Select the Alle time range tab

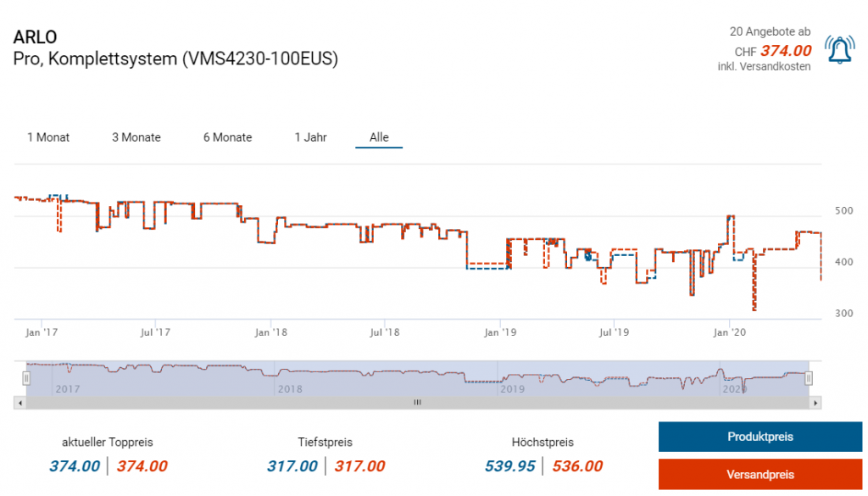(x=378, y=137)
